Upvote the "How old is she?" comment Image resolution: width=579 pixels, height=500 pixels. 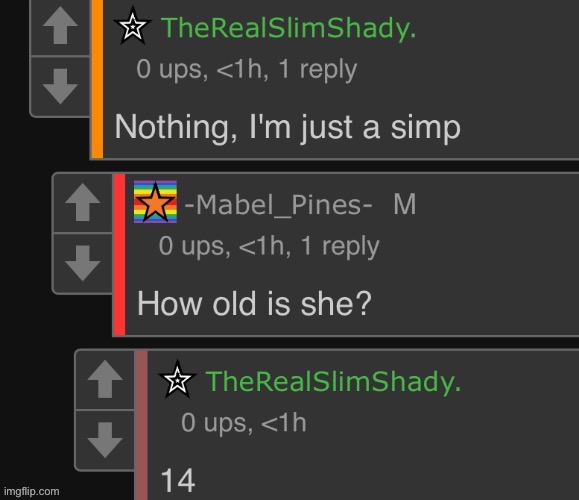pyautogui.click(x=83, y=202)
